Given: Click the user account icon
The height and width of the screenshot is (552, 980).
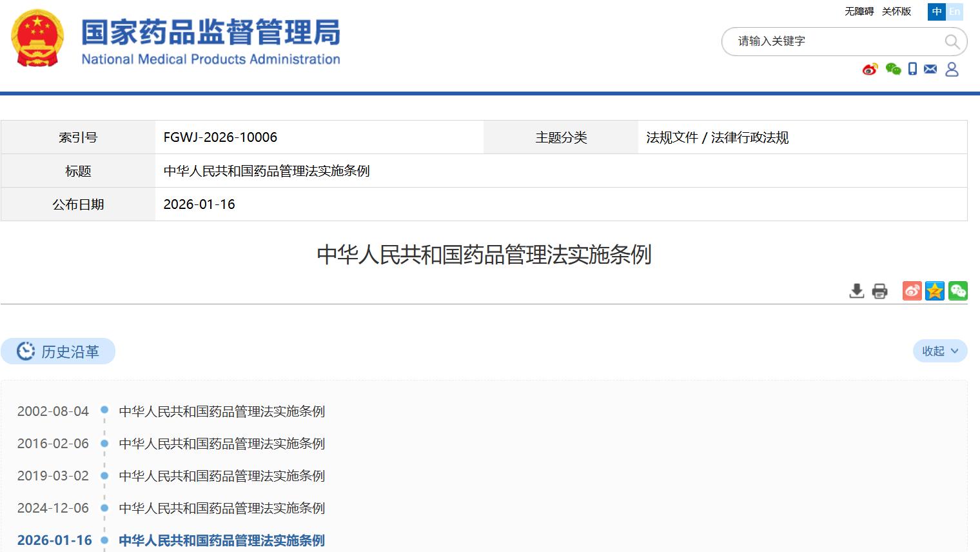Looking at the screenshot, I should click(952, 69).
